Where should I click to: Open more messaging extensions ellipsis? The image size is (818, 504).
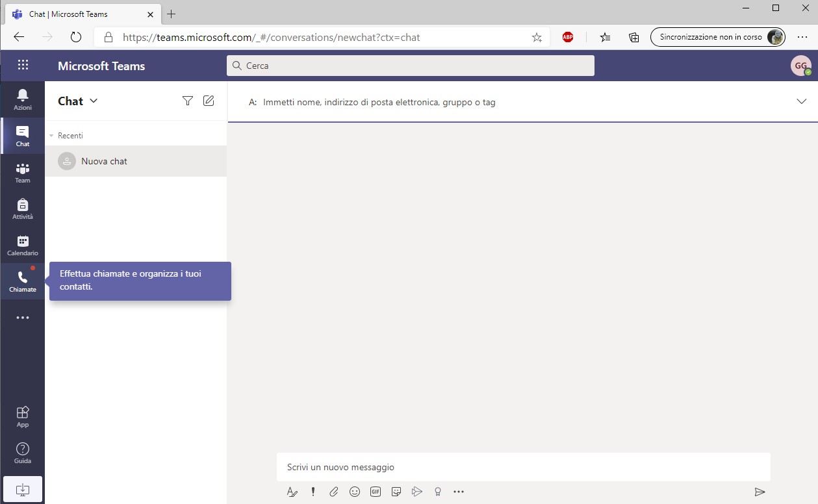[459, 492]
